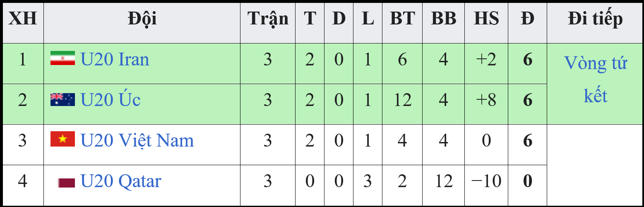Open the U20 Iran team link
The height and width of the screenshot is (207, 644).
pos(115,60)
